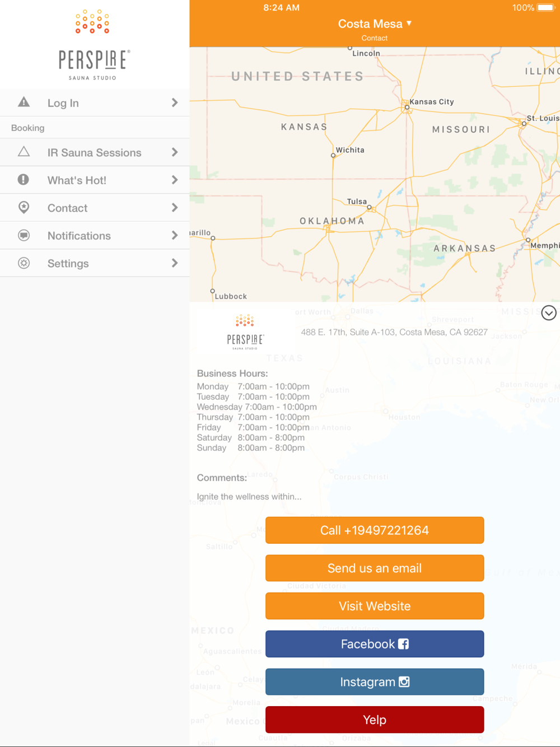
Task: Open the Facebook page button
Action: click(x=375, y=644)
